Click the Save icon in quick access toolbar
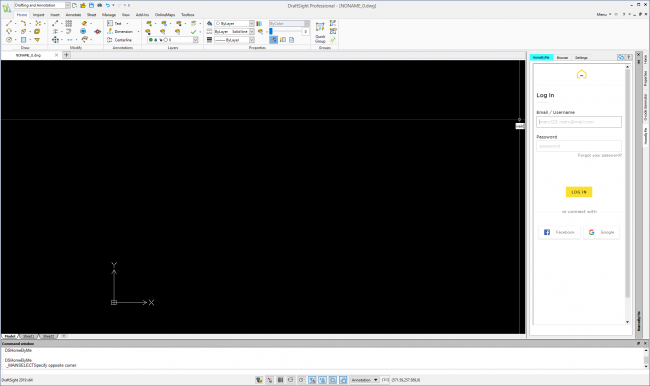Screen dimensions: 650x386 91,5
